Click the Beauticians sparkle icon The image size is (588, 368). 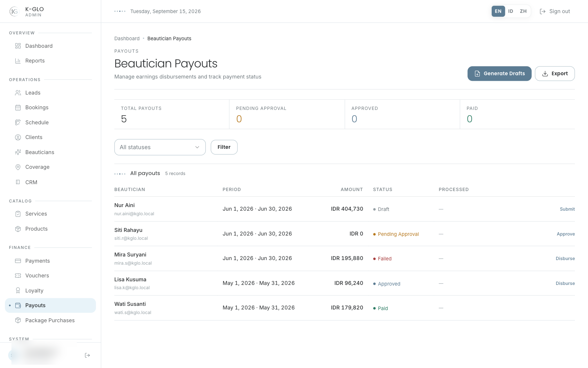click(18, 152)
